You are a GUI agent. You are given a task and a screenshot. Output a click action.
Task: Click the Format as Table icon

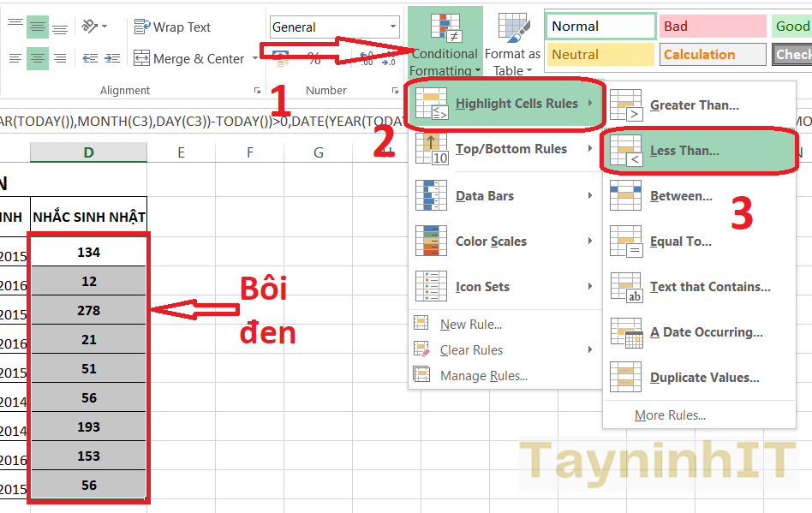point(512,43)
